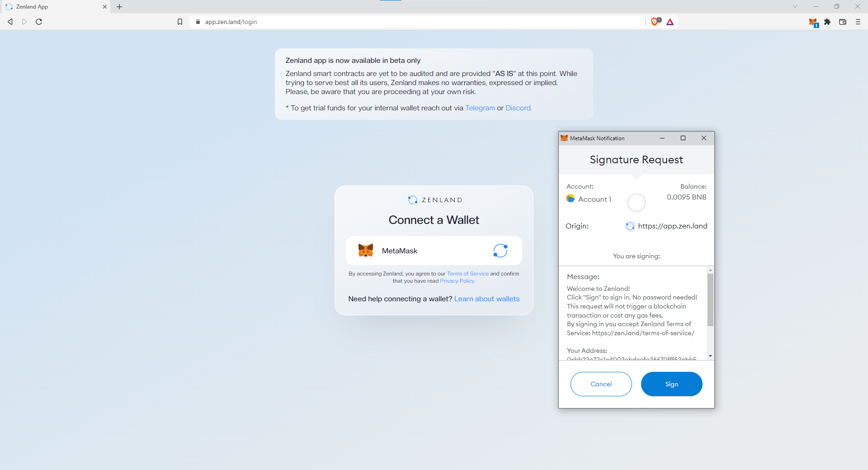Click the Zenland logo on the card
Viewport: 868px width, 470px height.
[434, 200]
